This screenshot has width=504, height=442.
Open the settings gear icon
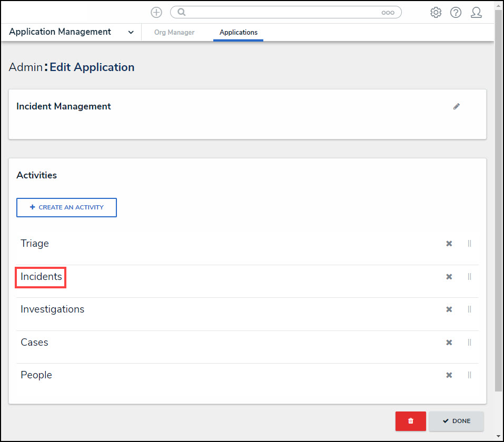(436, 13)
